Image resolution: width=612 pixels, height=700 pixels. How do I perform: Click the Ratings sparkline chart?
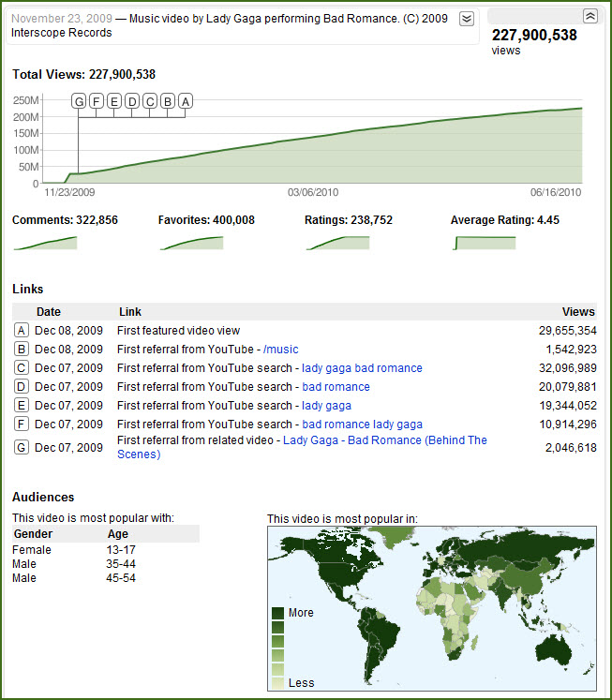pyautogui.click(x=338, y=243)
